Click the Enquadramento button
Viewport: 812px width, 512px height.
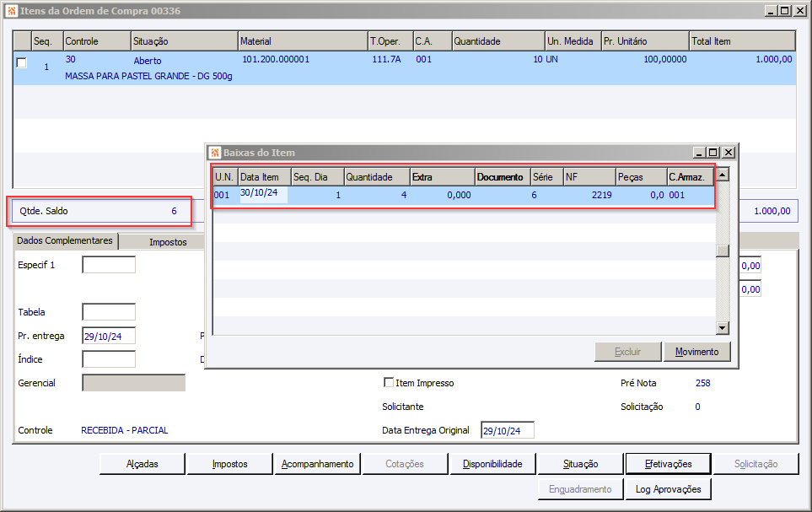tap(580, 489)
